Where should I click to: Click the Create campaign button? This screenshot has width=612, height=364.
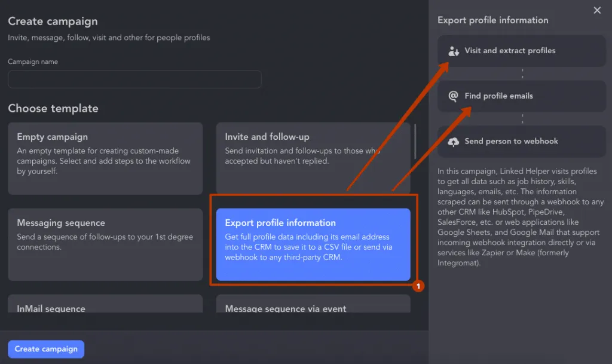[46, 349]
